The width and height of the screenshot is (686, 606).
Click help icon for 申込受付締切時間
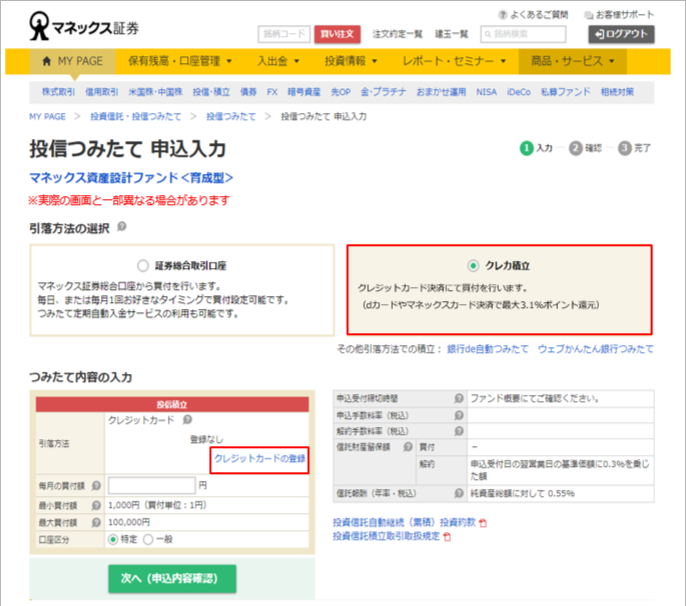pyautogui.click(x=458, y=398)
